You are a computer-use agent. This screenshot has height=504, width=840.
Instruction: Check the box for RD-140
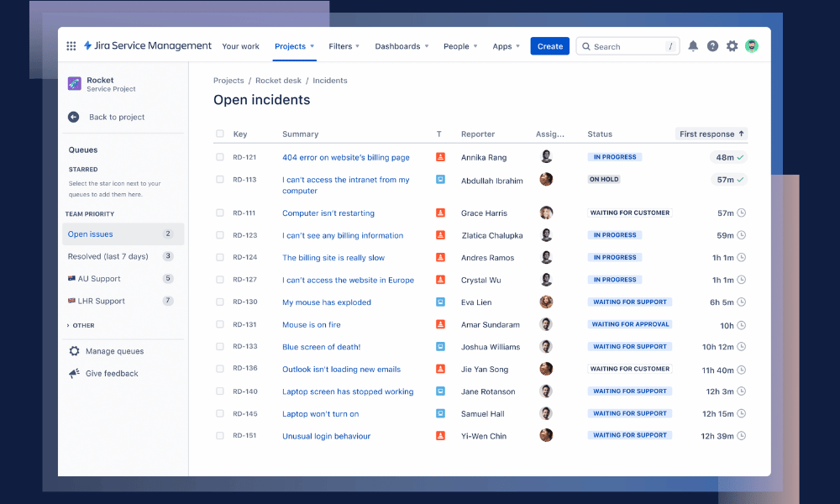(x=219, y=391)
